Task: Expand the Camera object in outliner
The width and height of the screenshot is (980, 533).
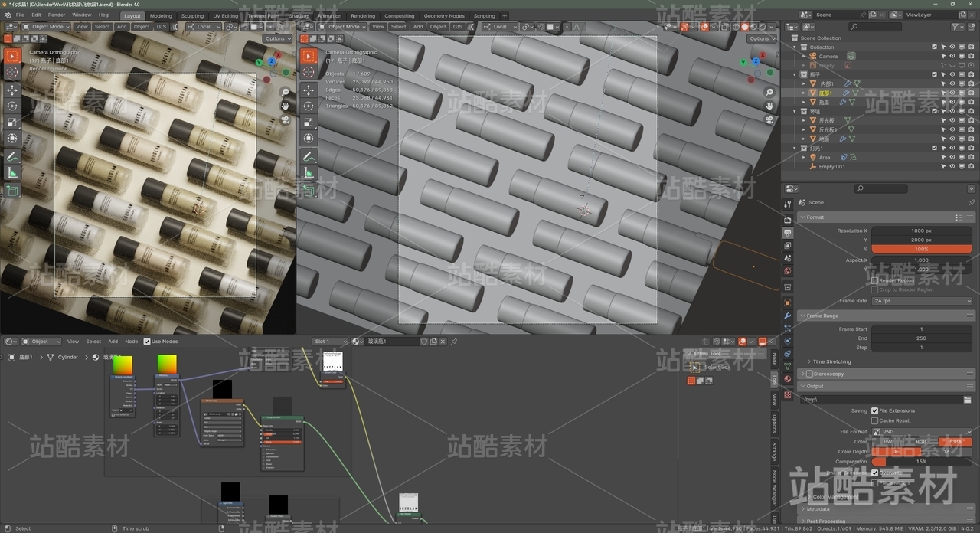Action: 805,56
